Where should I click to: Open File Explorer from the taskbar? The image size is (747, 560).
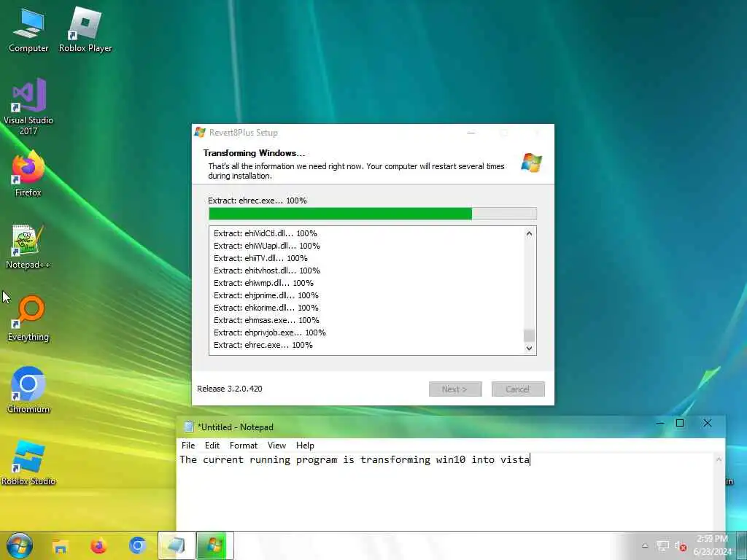tap(60, 545)
